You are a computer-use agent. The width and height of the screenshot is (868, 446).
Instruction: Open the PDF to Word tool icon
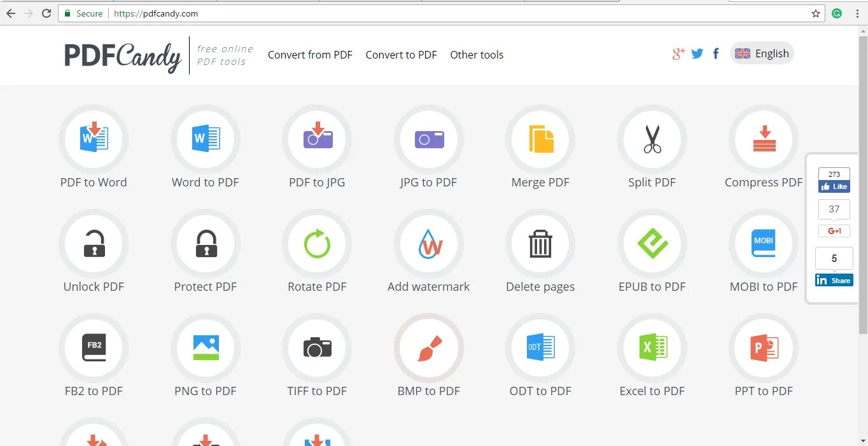coord(94,139)
